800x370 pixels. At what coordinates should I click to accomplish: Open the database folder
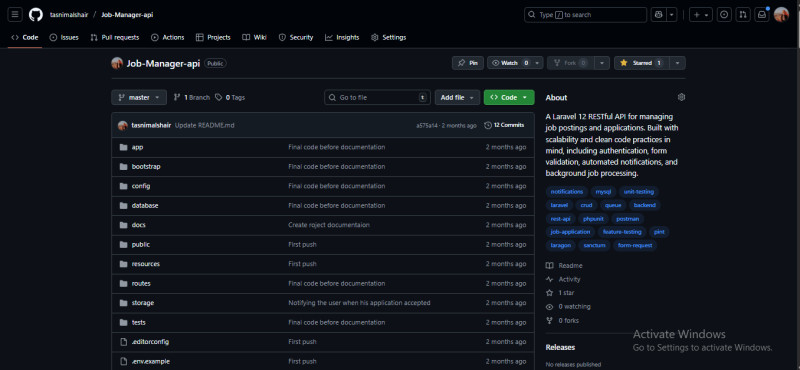point(145,206)
